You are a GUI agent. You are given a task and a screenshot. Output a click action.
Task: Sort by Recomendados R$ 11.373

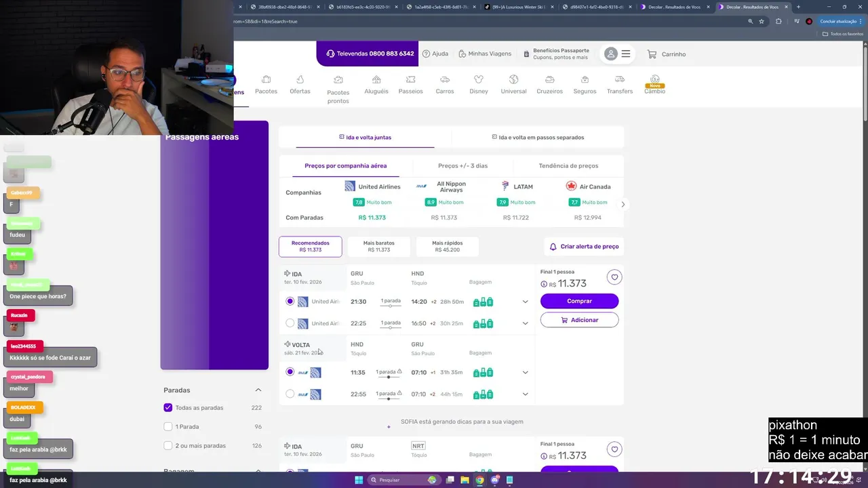310,246
